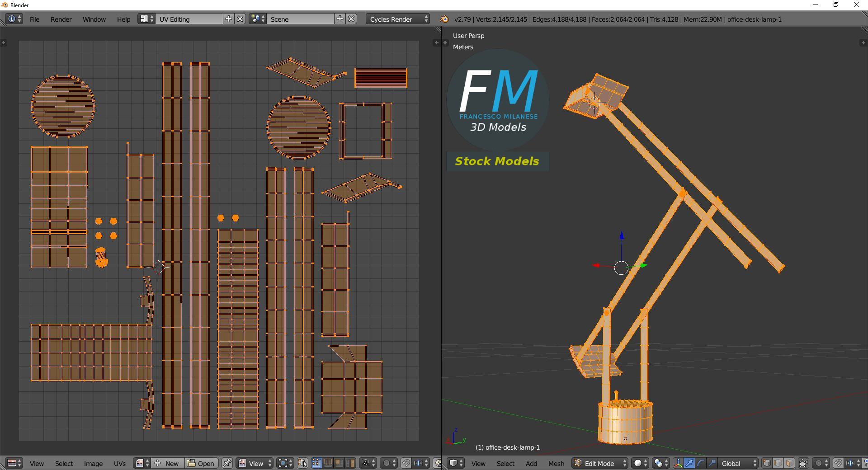This screenshot has width=868, height=470.
Task: Toggle the 3D manipulator axes widget
Action: (678, 463)
